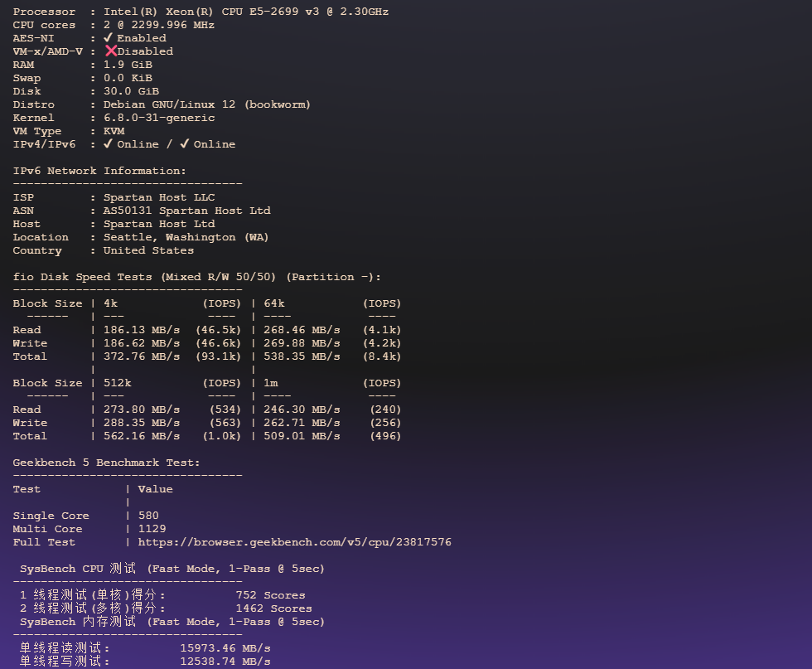Click the 15973.46 MB/s memory read result
Screen dimensions: 812x669
tap(225, 648)
